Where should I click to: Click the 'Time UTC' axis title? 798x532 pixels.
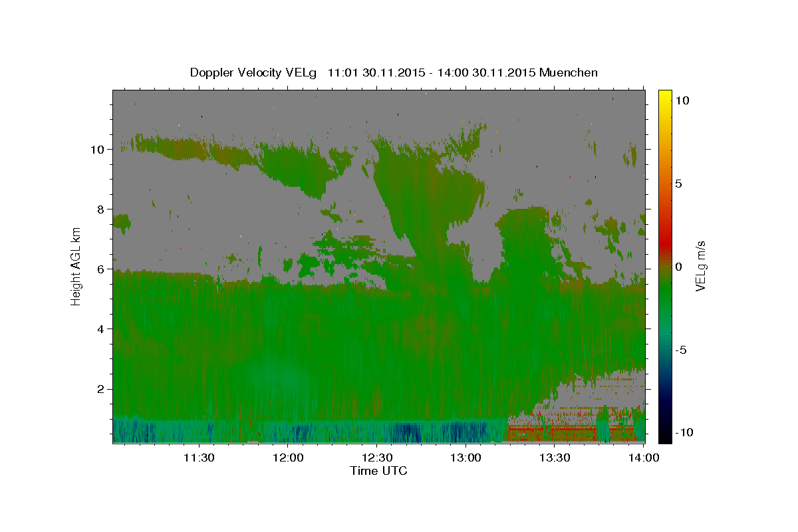point(378,471)
